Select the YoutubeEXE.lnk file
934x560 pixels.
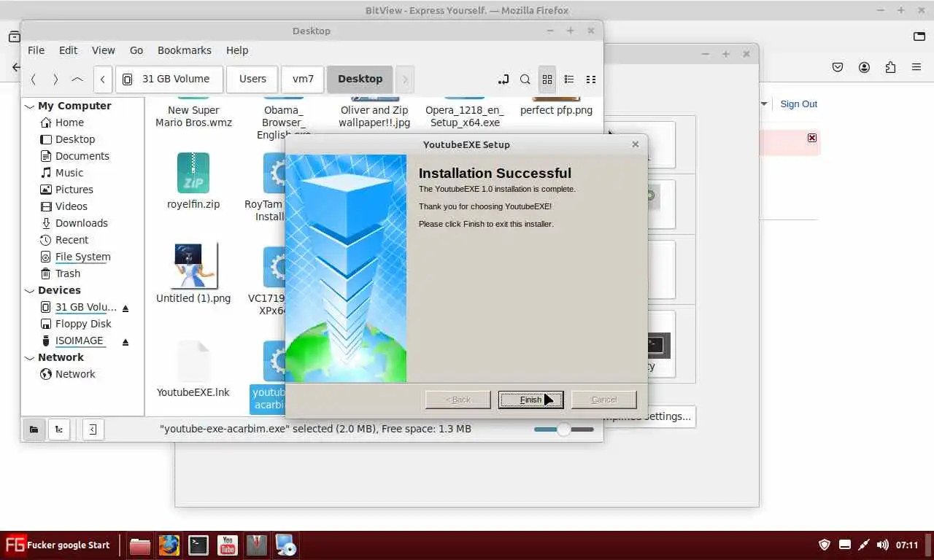pyautogui.click(x=193, y=370)
